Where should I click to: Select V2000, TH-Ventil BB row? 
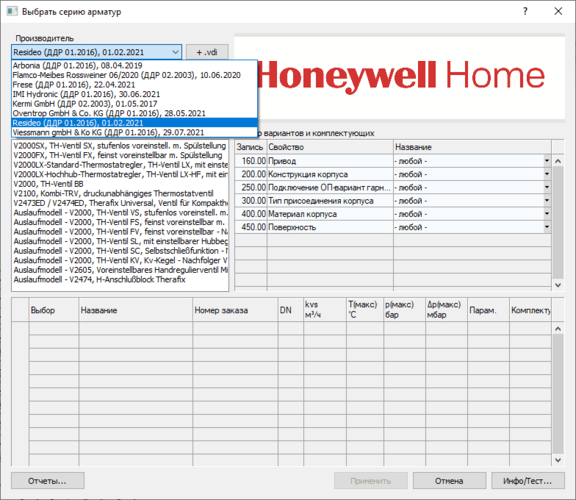120,184
